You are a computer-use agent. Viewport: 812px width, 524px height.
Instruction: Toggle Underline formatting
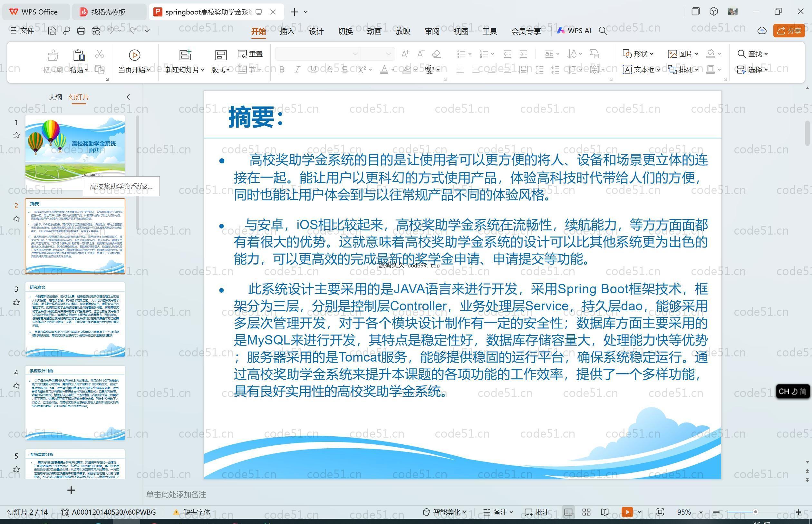313,70
